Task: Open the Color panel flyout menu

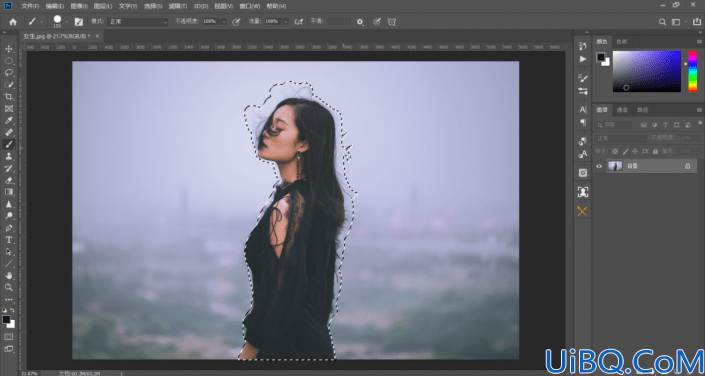Action: point(699,42)
